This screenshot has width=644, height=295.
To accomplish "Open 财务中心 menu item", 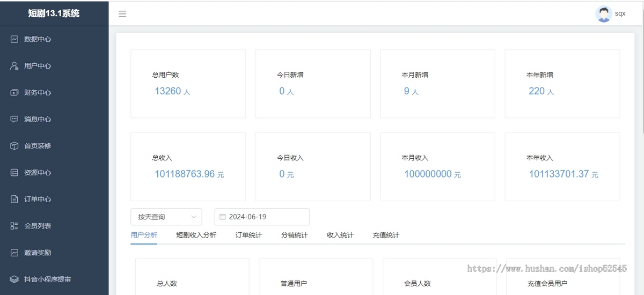I will coord(54,93).
